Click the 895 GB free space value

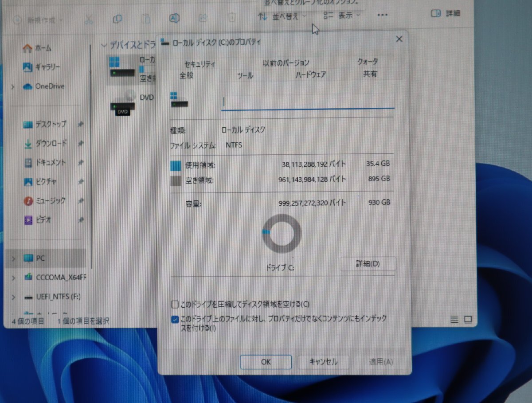[379, 179]
